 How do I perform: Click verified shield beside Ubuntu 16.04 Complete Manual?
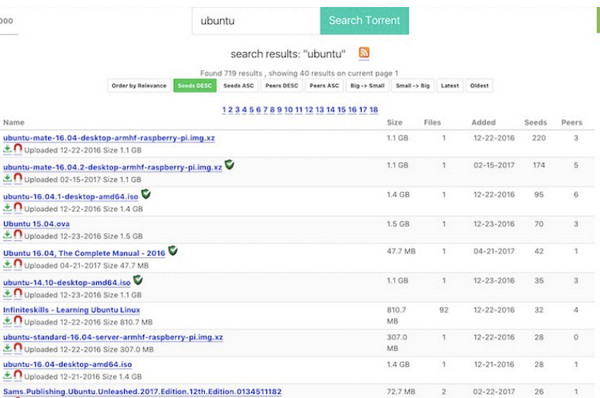click(173, 251)
